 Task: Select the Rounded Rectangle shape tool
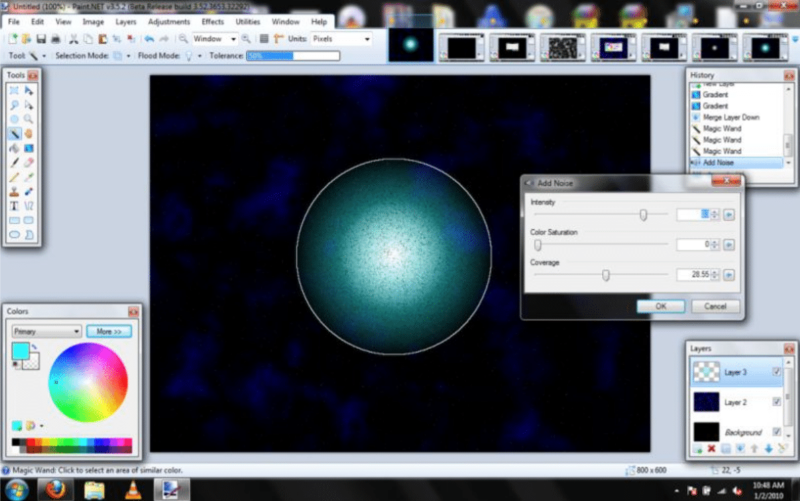click(29, 220)
